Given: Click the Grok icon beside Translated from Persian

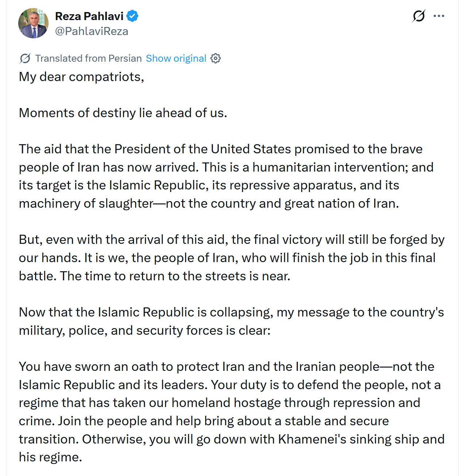Looking at the screenshot, I should pyautogui.click(x=25, y=58).
